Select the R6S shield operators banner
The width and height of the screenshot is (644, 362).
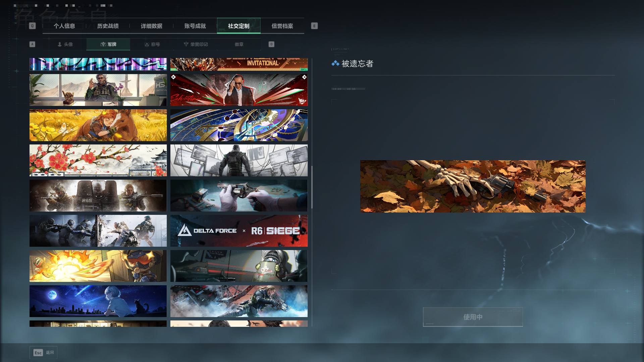pos(98,195)
